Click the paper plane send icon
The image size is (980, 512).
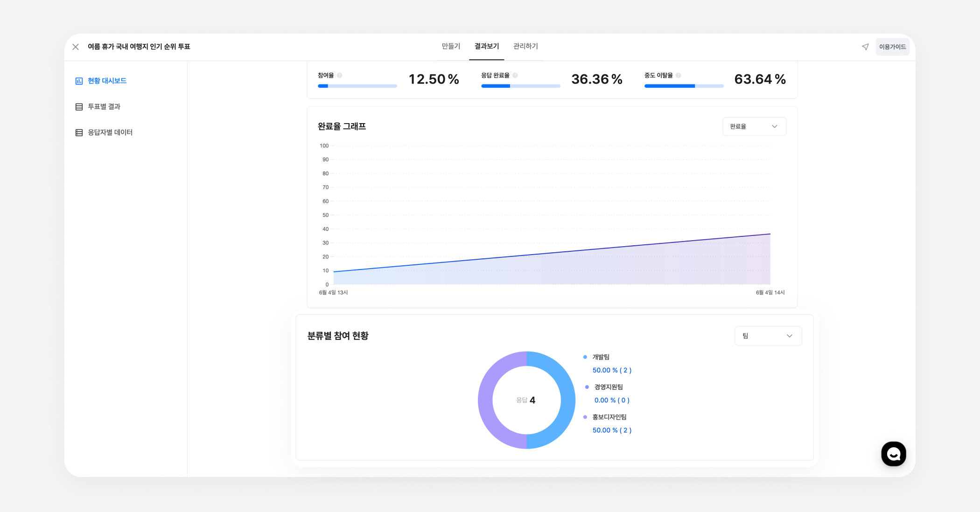click(865, 47)
